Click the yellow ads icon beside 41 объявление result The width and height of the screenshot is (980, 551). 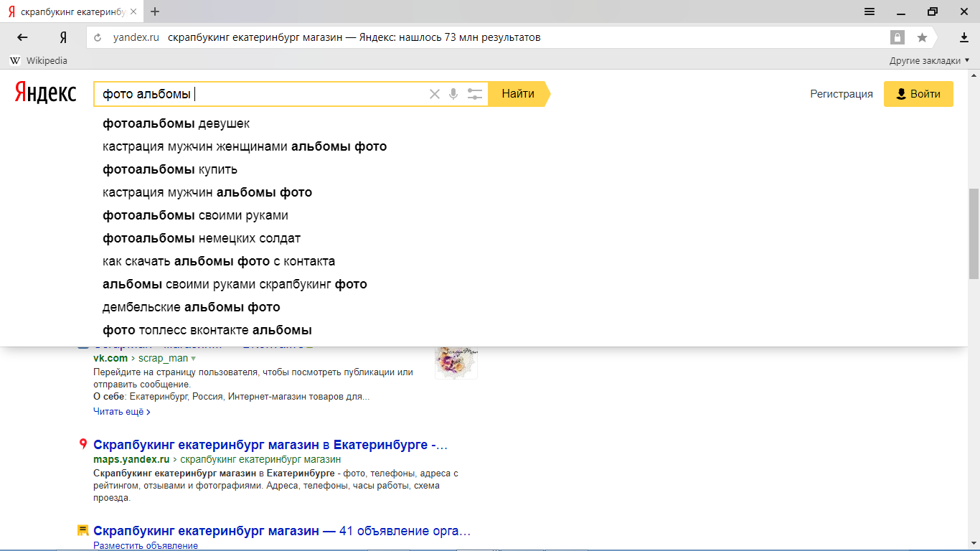(83, 531)
